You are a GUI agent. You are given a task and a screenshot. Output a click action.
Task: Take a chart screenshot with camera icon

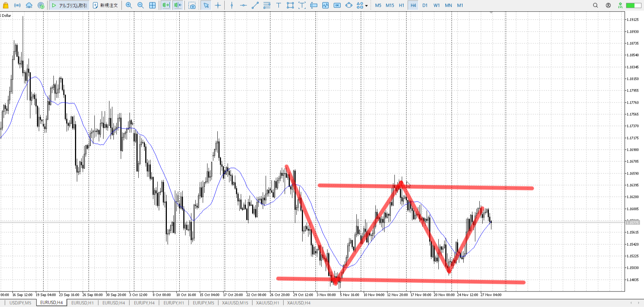click(192, 5)
